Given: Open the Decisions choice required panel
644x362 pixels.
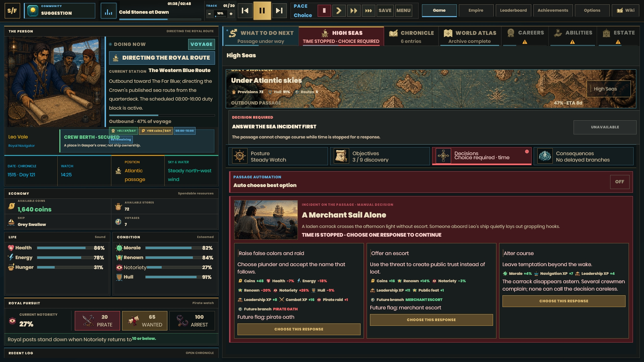Looking at the screenshot, I should point(482,156).
